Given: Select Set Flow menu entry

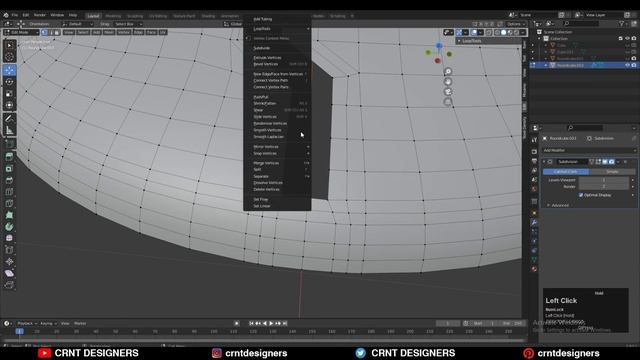Looking at the screenshot, I should tap(278, 200).
